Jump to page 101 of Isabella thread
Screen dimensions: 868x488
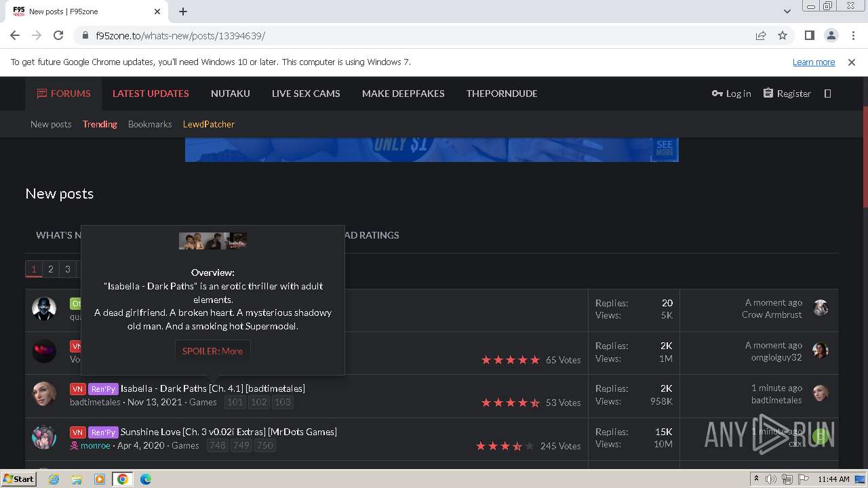(235, 402)
